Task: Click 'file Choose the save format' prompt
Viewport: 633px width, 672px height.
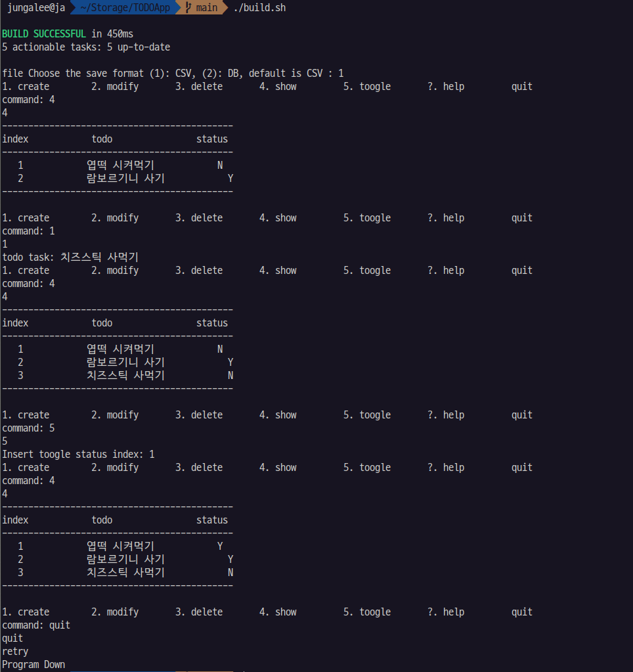Action: pyautogui.click(x=73, y=74)
